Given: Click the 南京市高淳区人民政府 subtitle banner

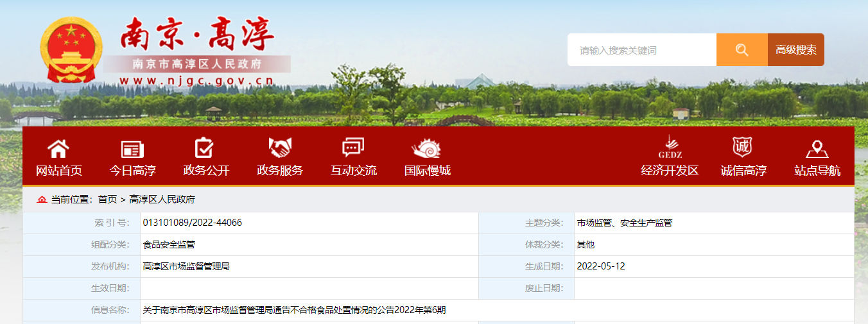Looking at the screenshot, I should click(x=197, y=64).
